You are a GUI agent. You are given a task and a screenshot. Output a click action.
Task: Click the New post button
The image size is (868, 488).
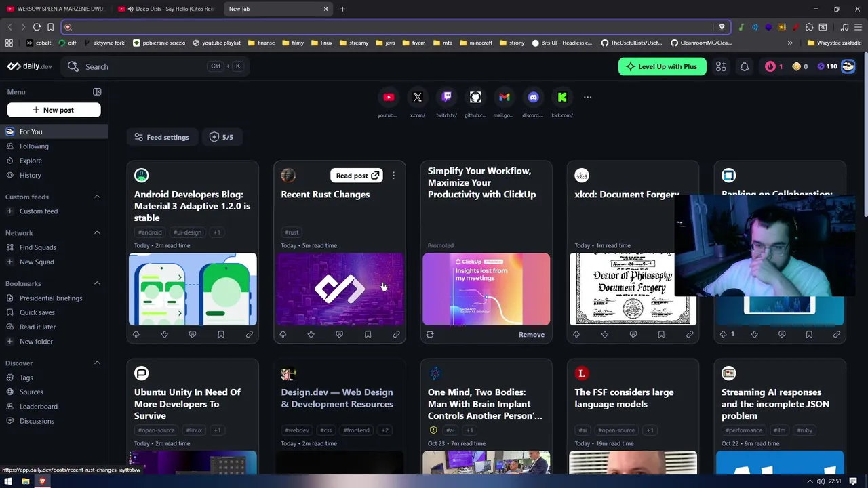coord(54,110)
